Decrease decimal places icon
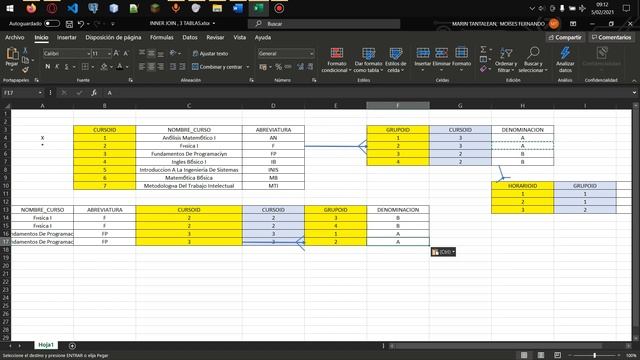Screen dimensions: 640x360 (310, 67)
